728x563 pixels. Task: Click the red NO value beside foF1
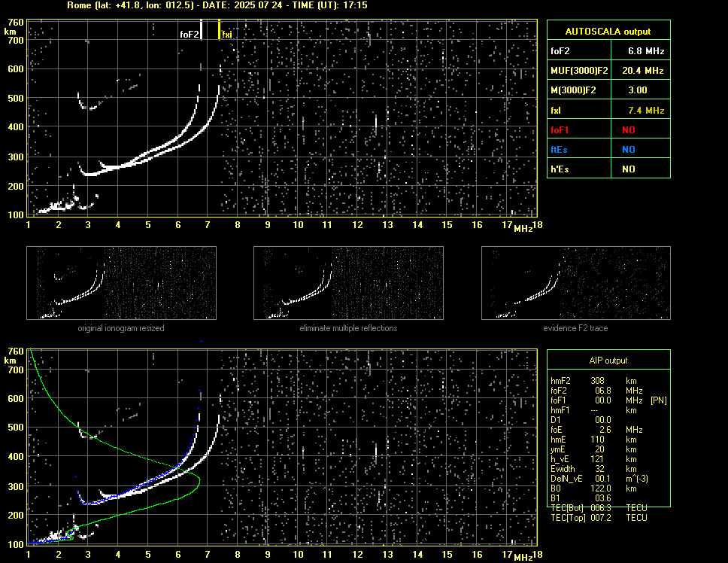(x=629, y=130)
